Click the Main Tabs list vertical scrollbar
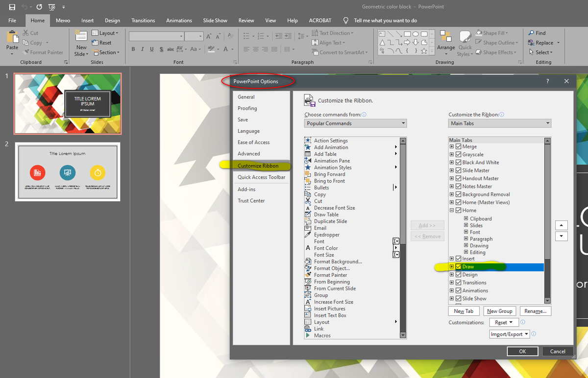 tap(547, 220)
